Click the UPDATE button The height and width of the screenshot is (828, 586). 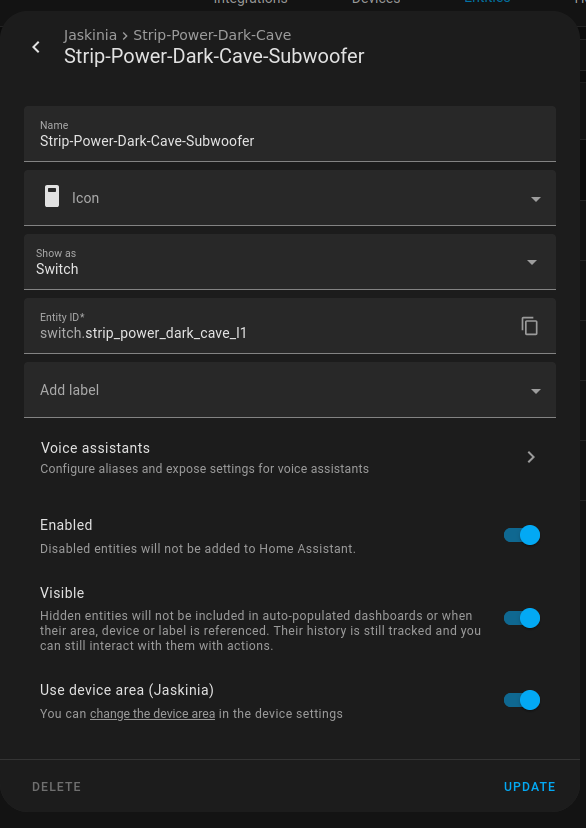coord(530,787)
